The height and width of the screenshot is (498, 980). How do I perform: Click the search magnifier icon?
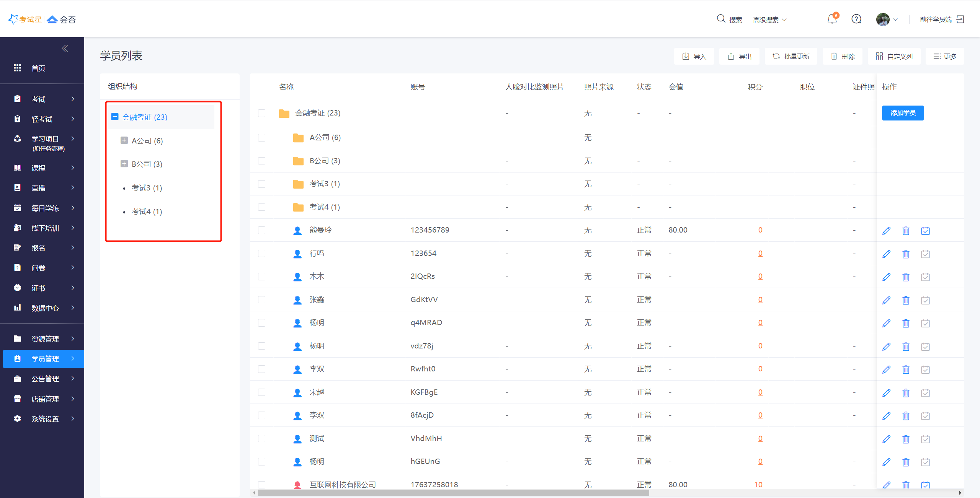point(721,19)
